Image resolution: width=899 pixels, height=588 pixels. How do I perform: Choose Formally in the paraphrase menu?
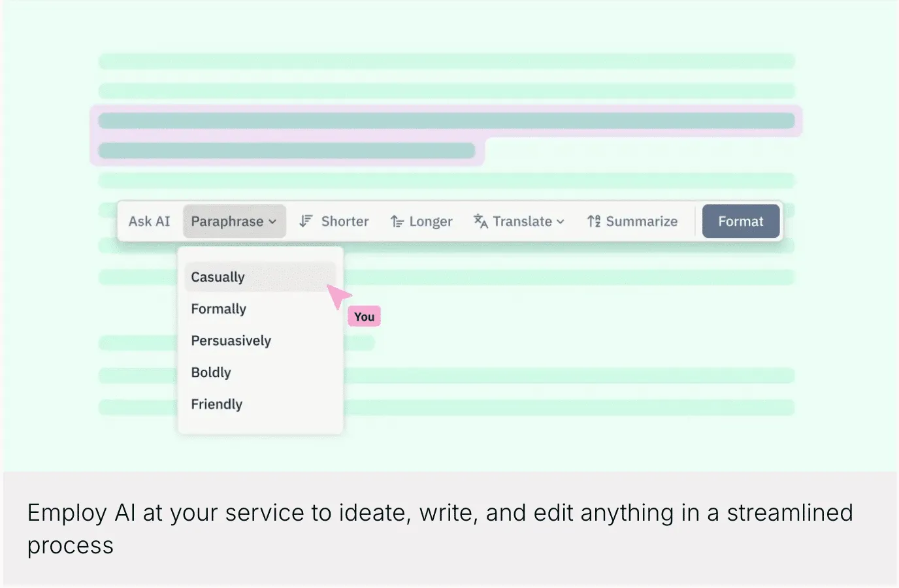pyautogui.click(x=218, y=308)
